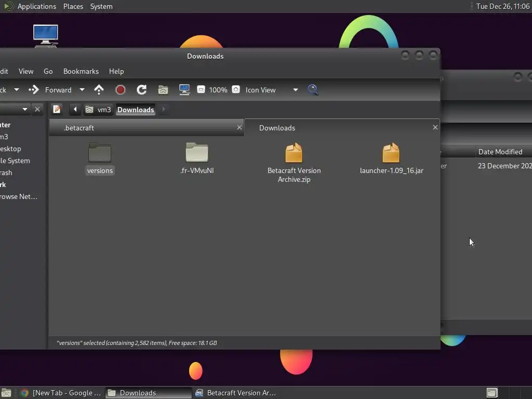Select the .fr-VMvuNI folder

tap(197, 159)
